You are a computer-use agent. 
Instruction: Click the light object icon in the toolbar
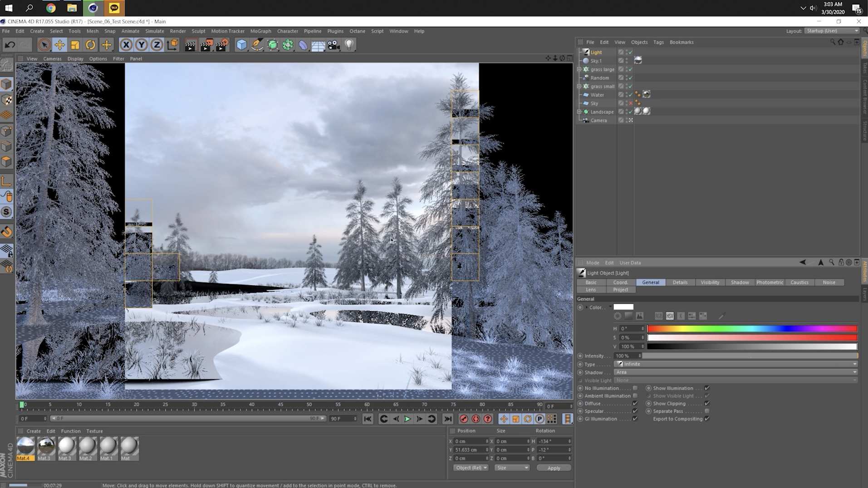(x=349, y=44)
